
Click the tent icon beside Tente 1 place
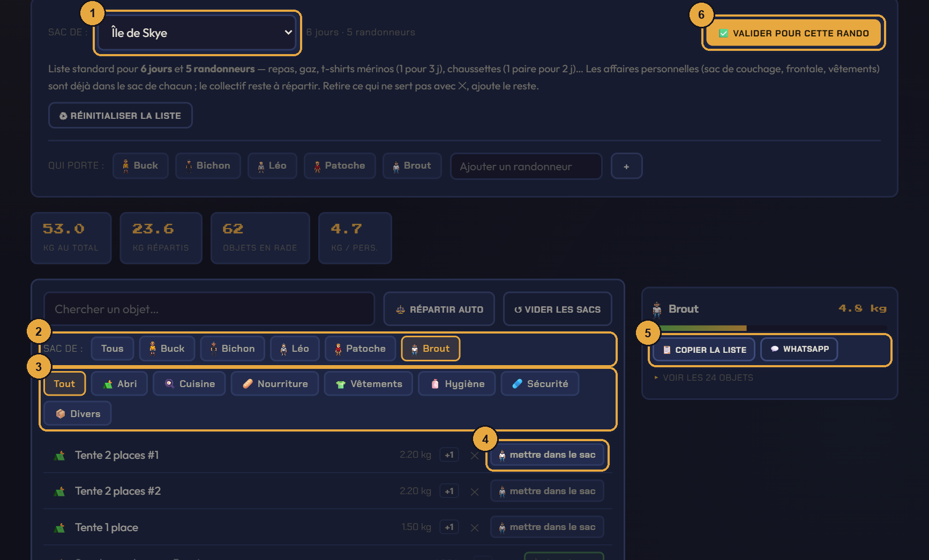[x=60, y=528]
